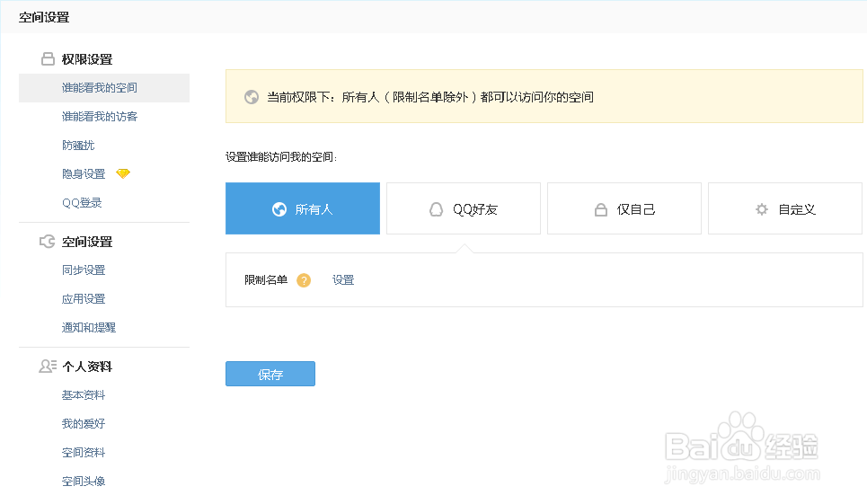Screen dimensions: 867x504
Task: Open 通知和提醒 settings
Action: (x=89, y=328)
